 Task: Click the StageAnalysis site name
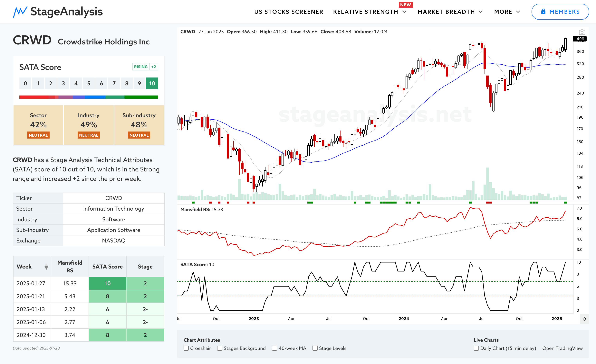pyautogui.click(x=67, y=12)
